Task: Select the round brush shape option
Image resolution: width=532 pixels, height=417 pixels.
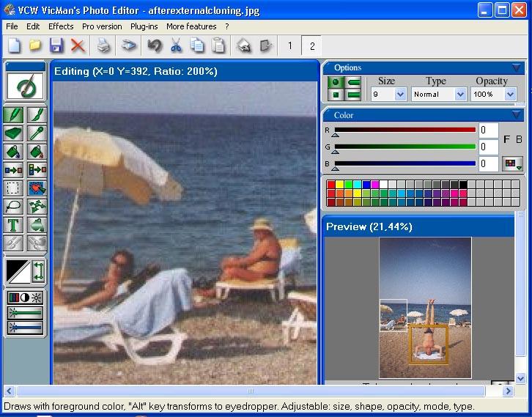Action: coord(336,82)
